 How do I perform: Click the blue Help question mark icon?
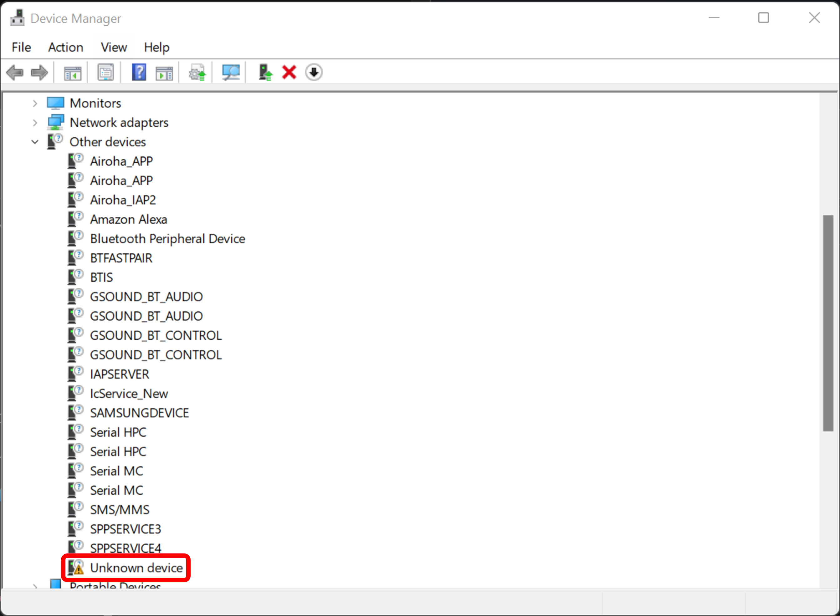[139, 72]
